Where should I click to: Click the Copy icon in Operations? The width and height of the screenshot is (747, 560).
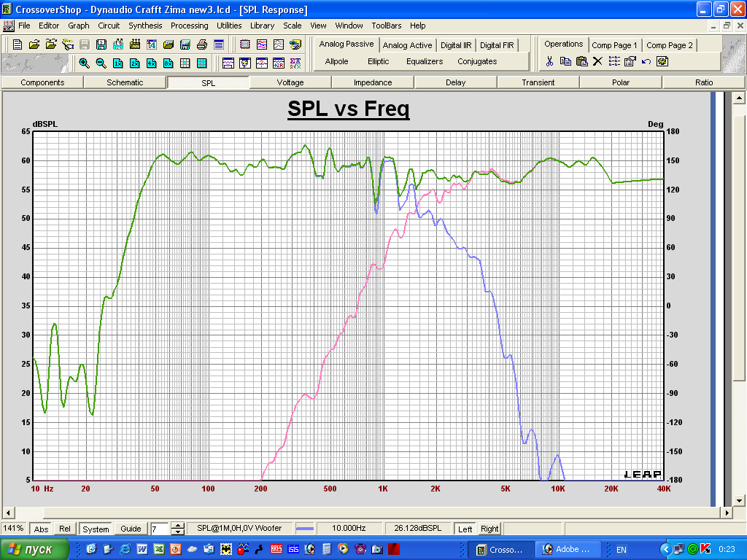click(x=565, y=61)
